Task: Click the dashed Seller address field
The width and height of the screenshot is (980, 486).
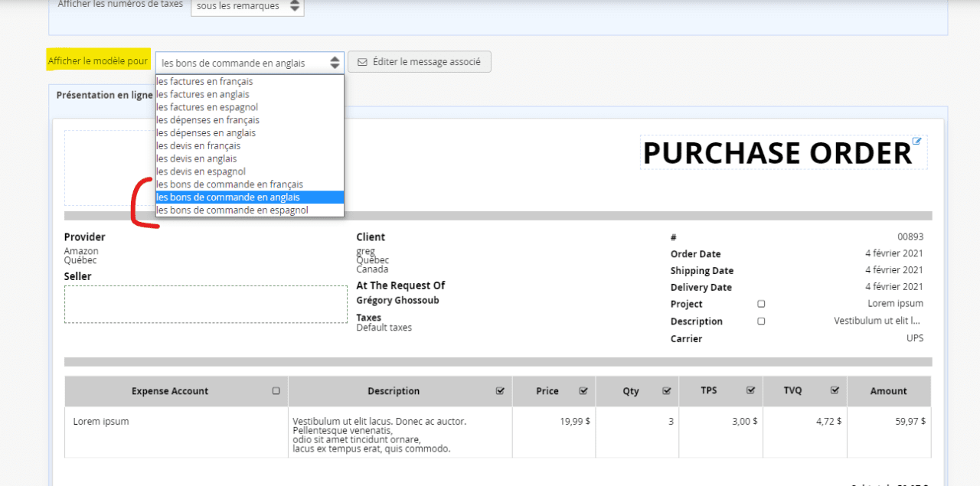Action: [x=205, y=304]
